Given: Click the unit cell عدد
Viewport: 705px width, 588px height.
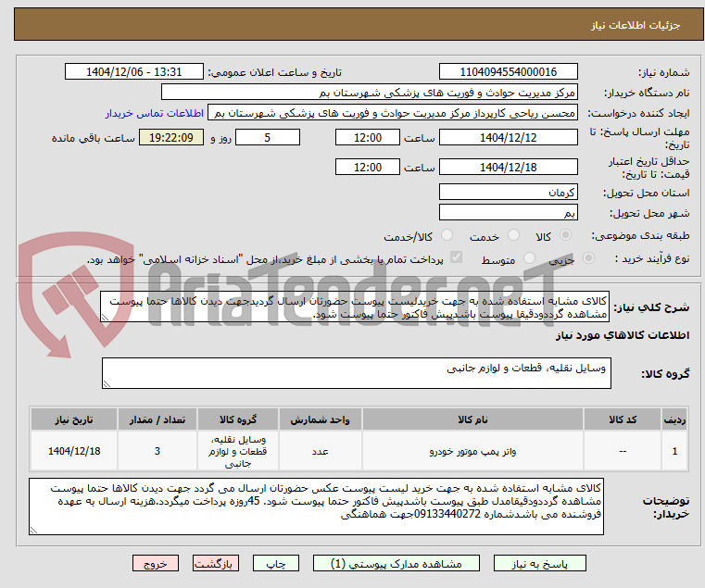Looking at the screenshot, I should (321, 451).
